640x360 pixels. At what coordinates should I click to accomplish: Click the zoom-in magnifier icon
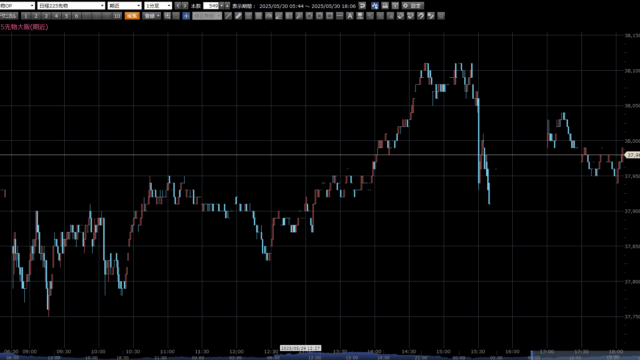(167, 16)
